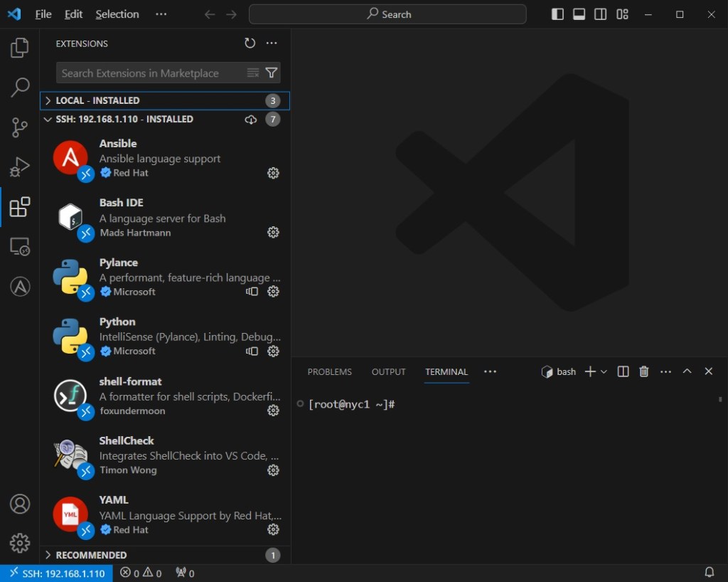This screenshot has height=582, width=728.
Task: Click the filter extensions funnel icon
Action: point(271,73)
